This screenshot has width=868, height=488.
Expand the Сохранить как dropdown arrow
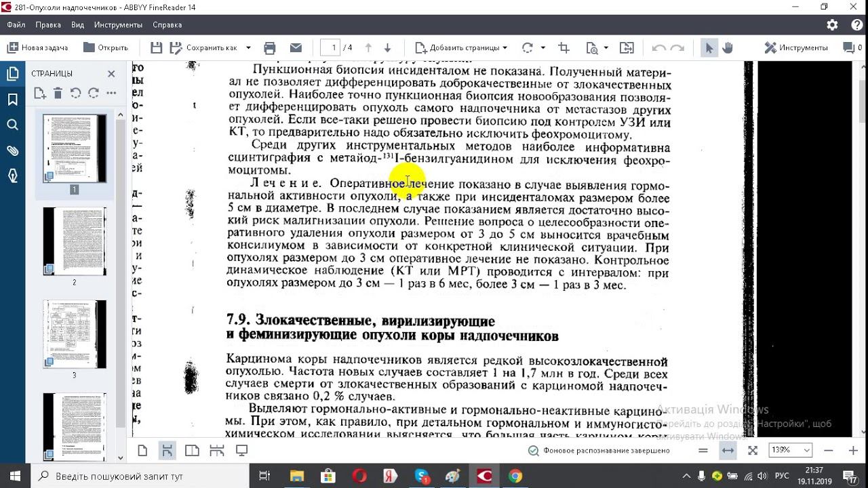(x=248, y=47)
